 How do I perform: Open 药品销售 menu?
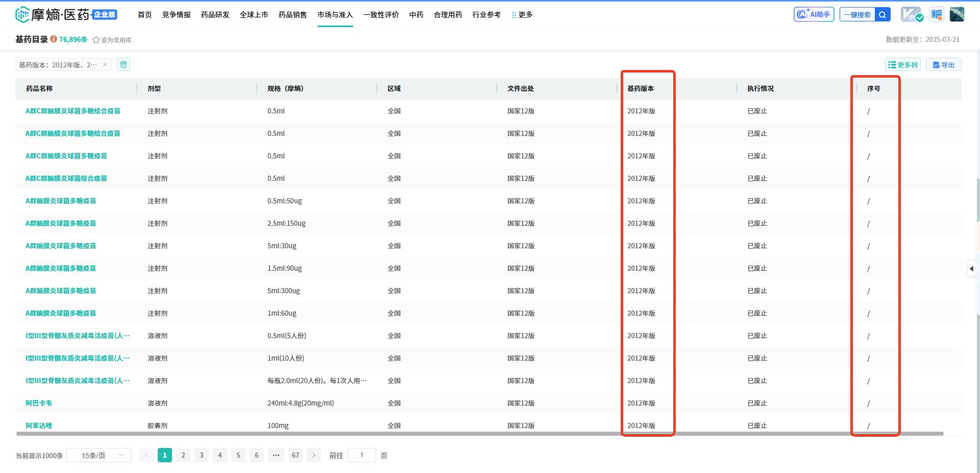click(293, 15)
